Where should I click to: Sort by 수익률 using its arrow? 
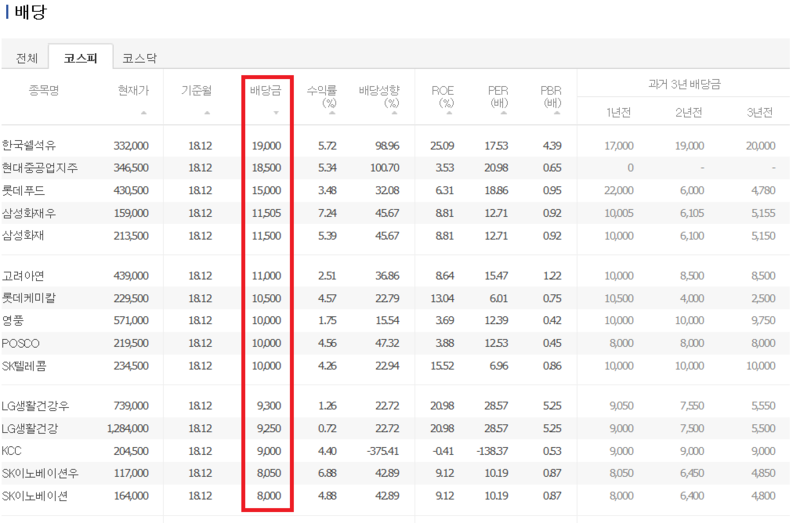pos(332,113)
